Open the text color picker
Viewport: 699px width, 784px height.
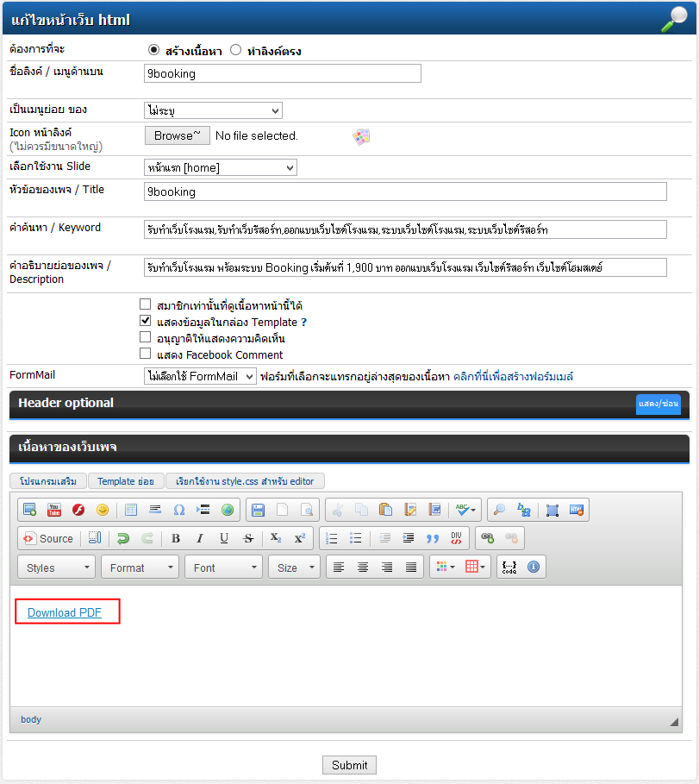(446, 568)
